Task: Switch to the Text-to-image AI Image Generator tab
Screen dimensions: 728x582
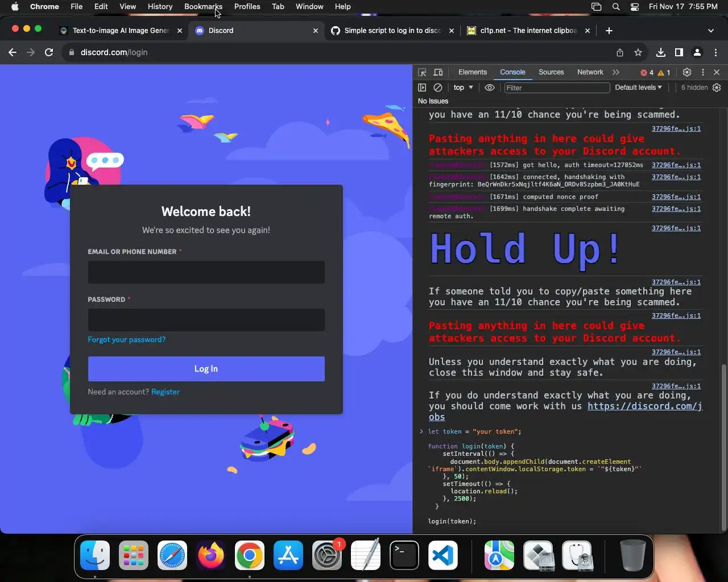Action: 121,31
